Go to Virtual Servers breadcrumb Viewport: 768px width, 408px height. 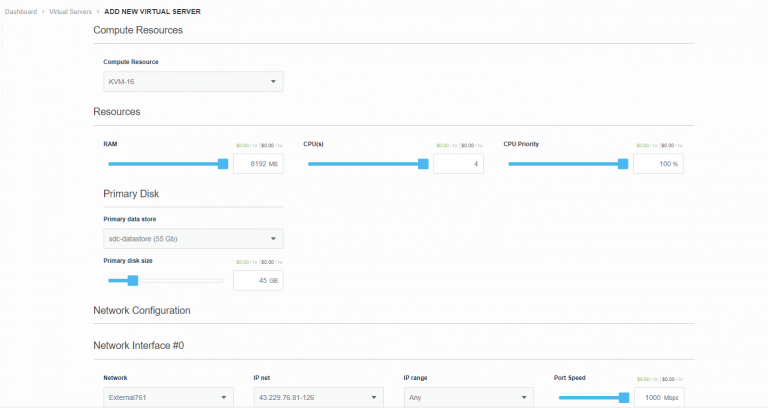[71, 12]
